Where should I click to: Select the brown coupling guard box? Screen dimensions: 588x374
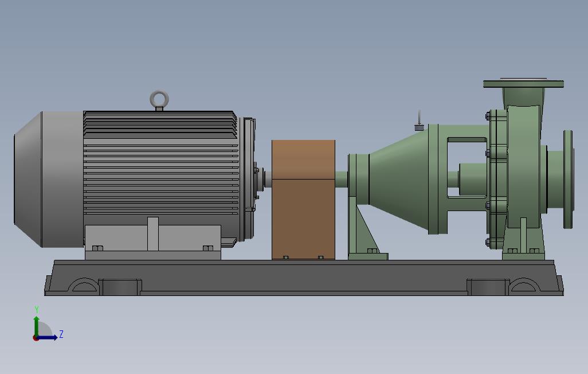[303, 200]
